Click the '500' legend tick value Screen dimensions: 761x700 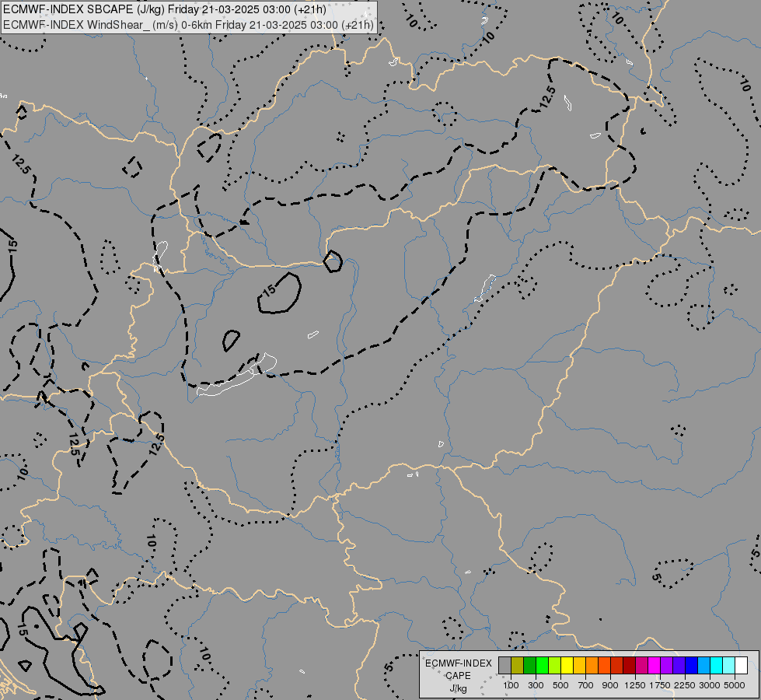tap(560, 685)
